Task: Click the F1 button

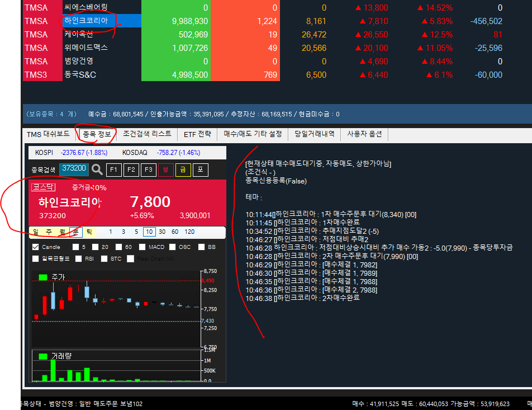Action: click(113, 169)
